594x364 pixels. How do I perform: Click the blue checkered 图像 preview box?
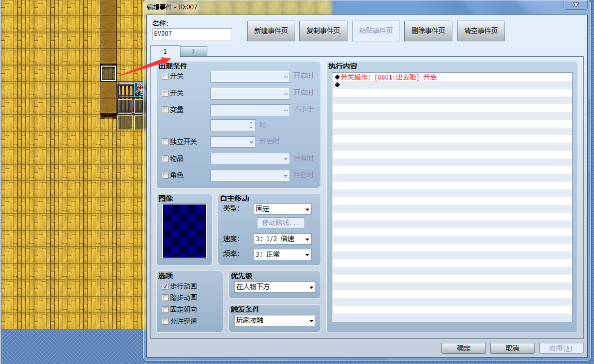point(185,231)
